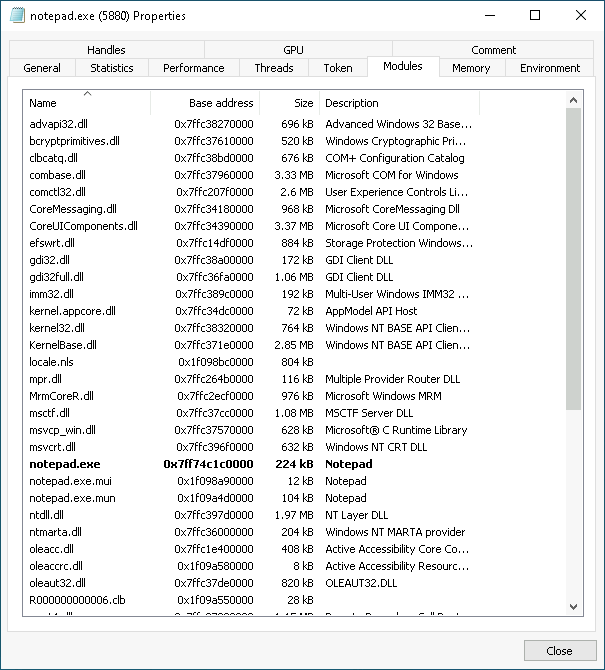Go to the Threads tab

(273, 68)
